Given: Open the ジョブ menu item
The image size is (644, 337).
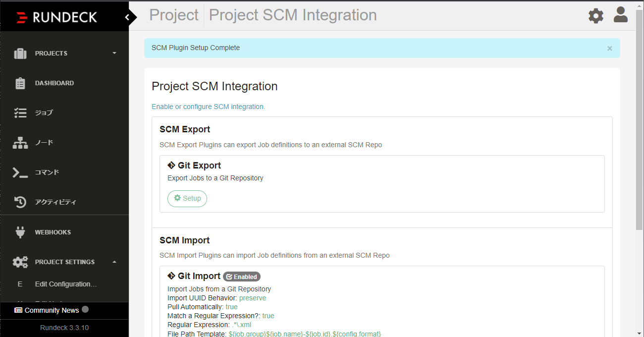Looking at the screenshot, I should coord(44,113).
